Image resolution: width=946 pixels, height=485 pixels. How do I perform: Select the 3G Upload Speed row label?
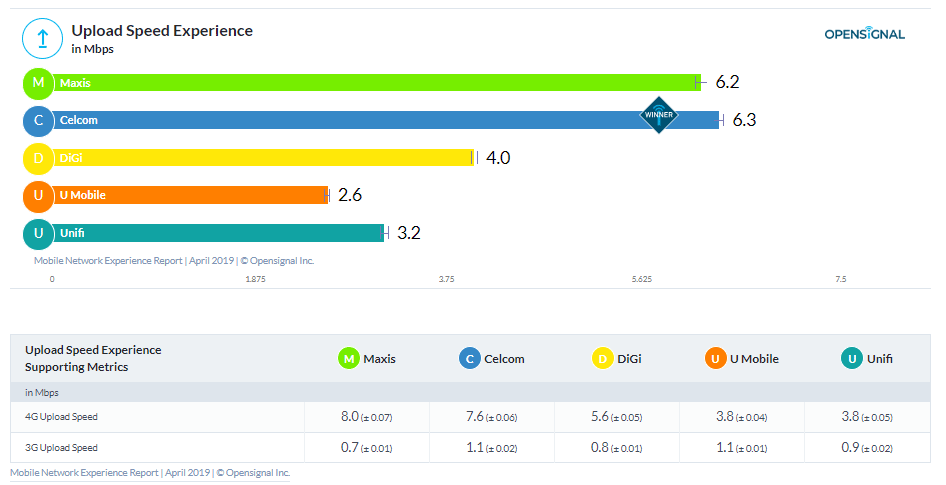tap(61, 447)
